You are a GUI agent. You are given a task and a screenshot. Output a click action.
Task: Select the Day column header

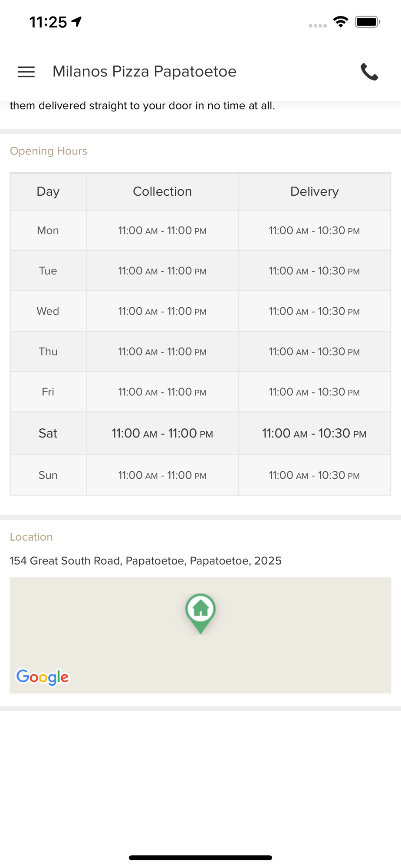(48, 191)
